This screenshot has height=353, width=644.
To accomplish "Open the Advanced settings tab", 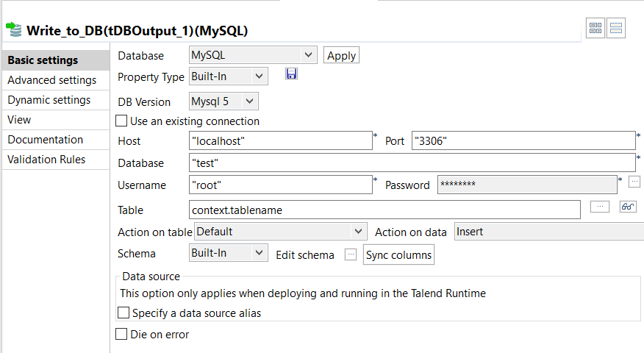I will coord(51,80).
